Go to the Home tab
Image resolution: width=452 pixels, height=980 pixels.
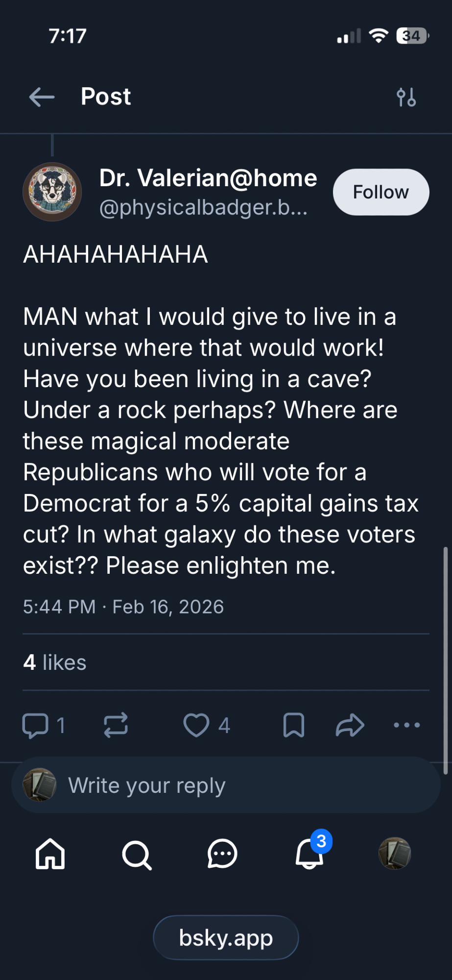[50, 854]
